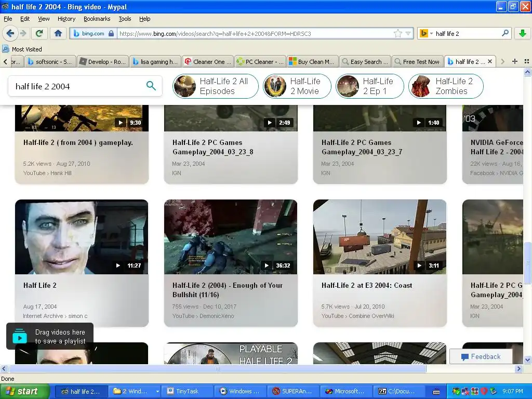Open the Feedback button
Image resolution: width=532 pixels, height=399 pixels.
[x=481, y=356]
